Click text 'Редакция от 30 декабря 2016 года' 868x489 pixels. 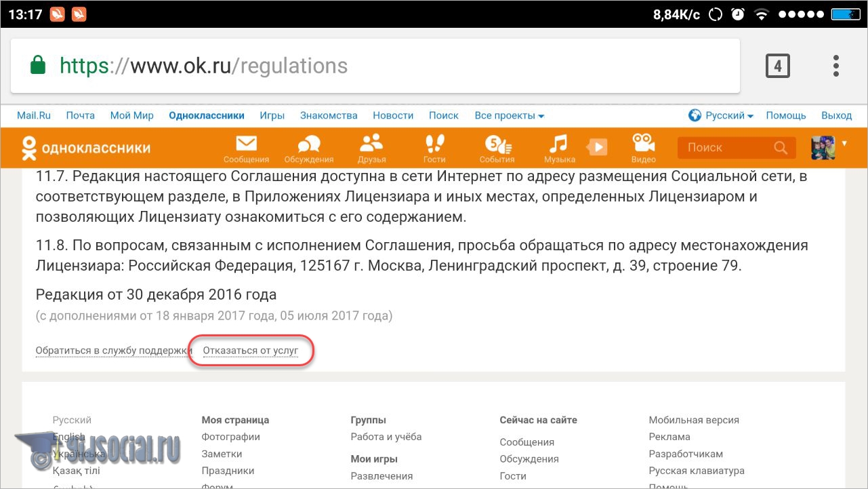(156, 295)
